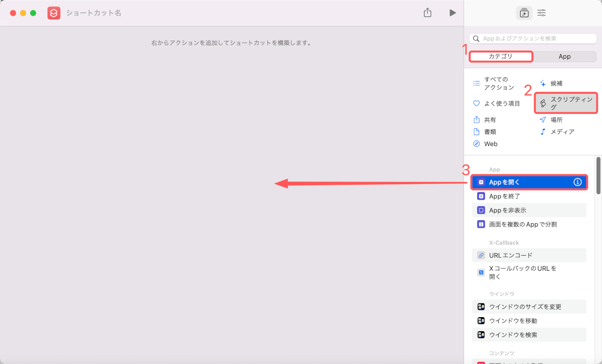Click the ウインドウを移動 icon
This screenshot has width=602, height=364.
click(481, 321)
